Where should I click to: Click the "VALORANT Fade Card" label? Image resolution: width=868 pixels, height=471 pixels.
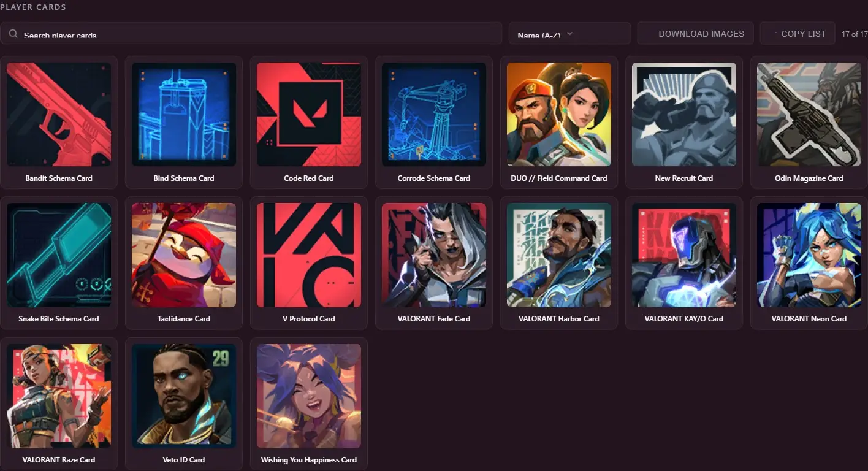tap(434, 319)
